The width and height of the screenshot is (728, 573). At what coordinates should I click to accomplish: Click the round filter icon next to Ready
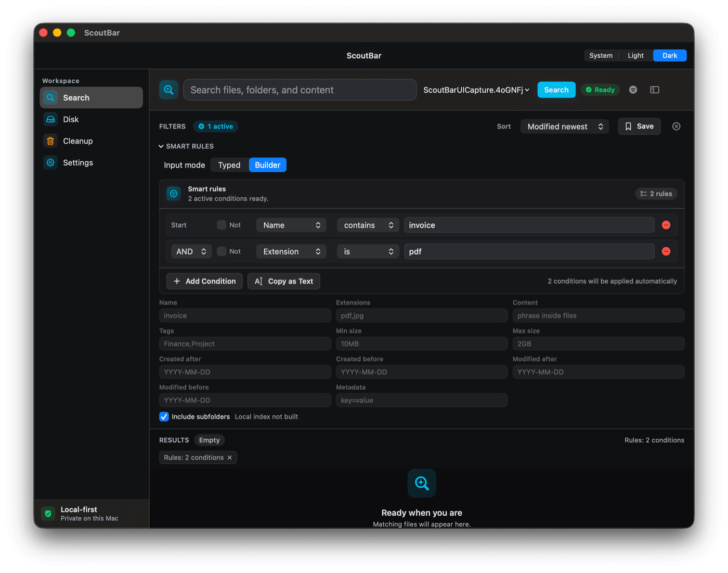pyautogui.click(x=633, y=90)
